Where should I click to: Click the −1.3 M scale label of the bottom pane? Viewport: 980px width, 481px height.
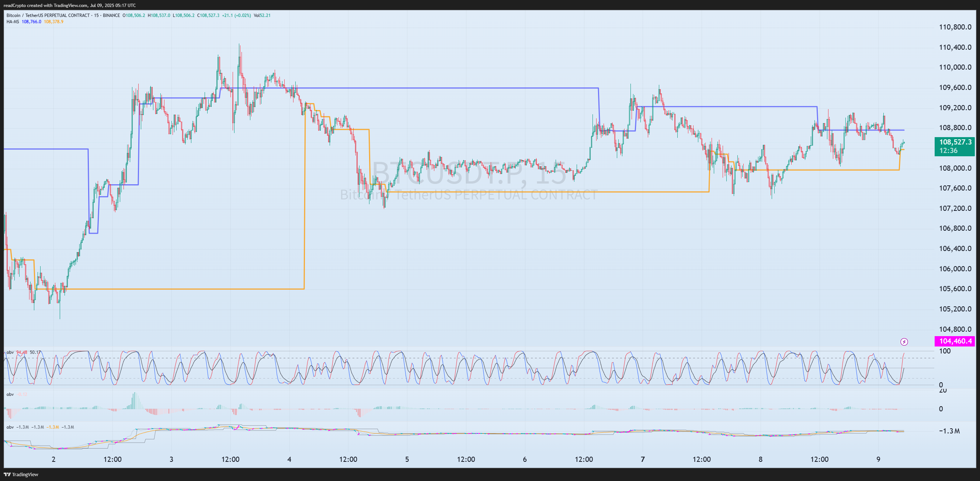coord(949,431)
